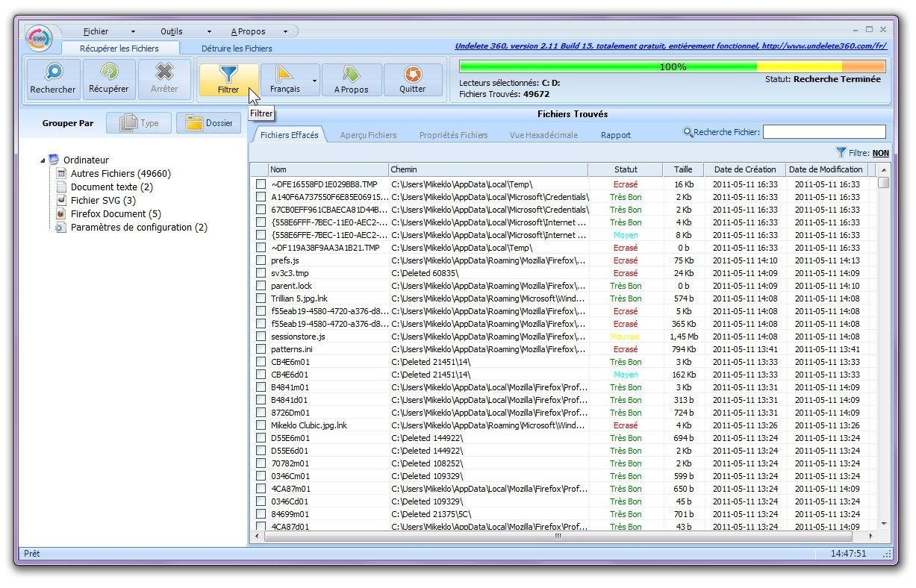
Task: Open A Propos from the toolbar
Action: point(351,79)
